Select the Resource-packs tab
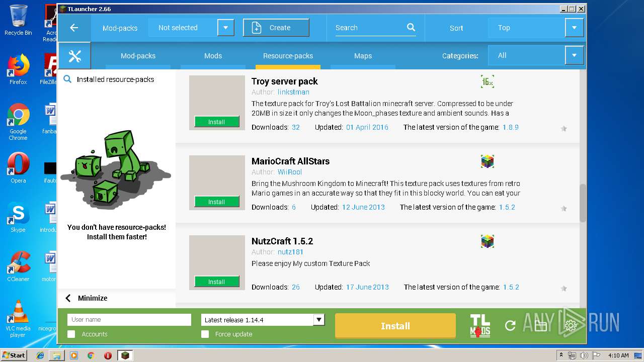Screen dimensions: 644x362 288,56
